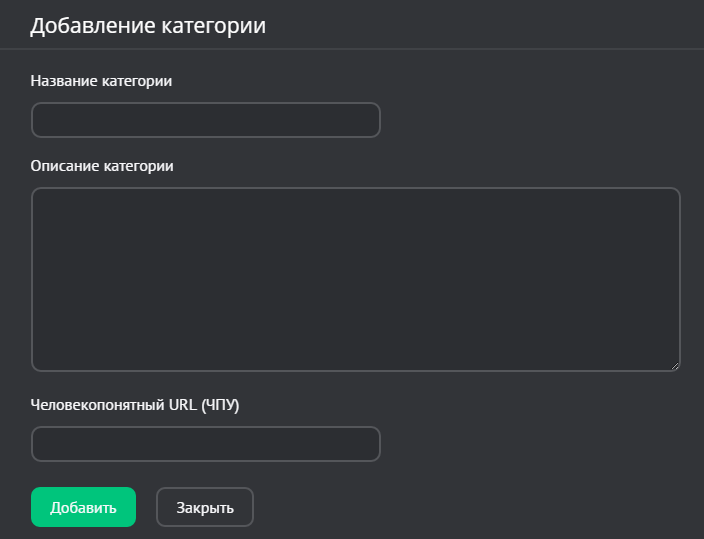Focus the Человекопонятный URL (ЧПУ) input

pos(206,444)
